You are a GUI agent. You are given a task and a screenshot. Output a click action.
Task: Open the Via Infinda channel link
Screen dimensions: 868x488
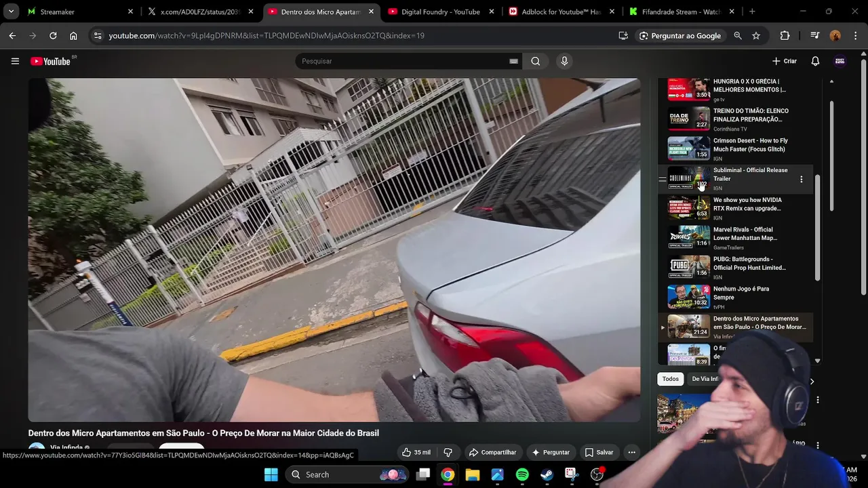66,448
